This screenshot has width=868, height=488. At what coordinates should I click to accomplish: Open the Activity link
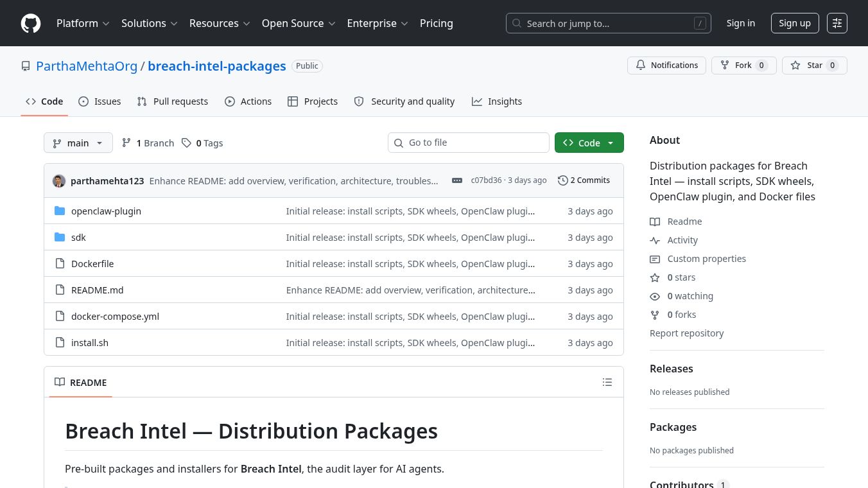[674, 240]
